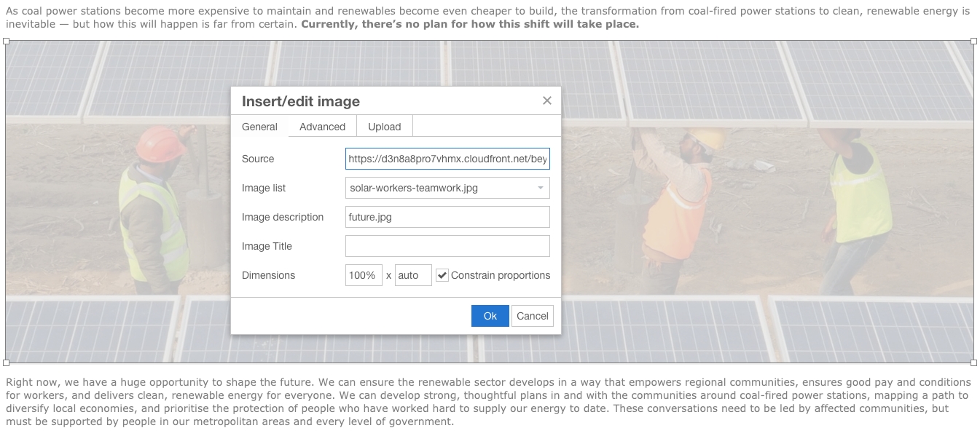Screen dimensions: 980x436
Task: Confirm the dialog with the Ok button
Action: pos(490,316)
